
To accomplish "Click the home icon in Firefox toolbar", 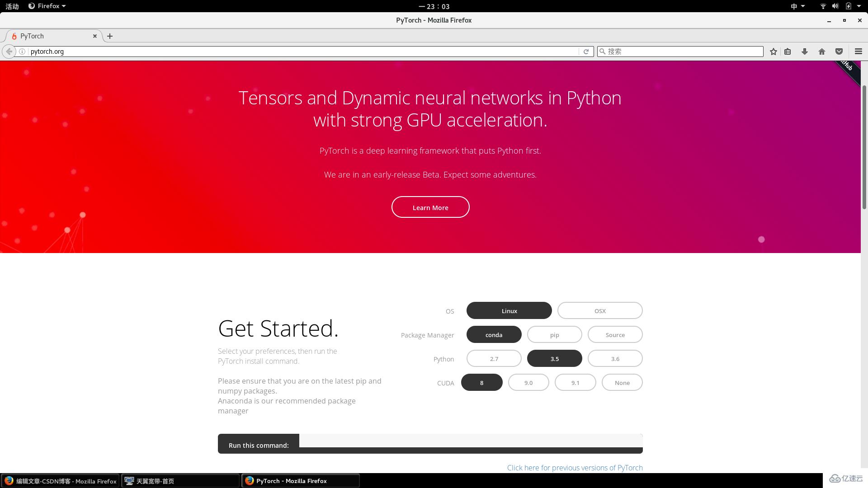I will click(x=821, y=51).
